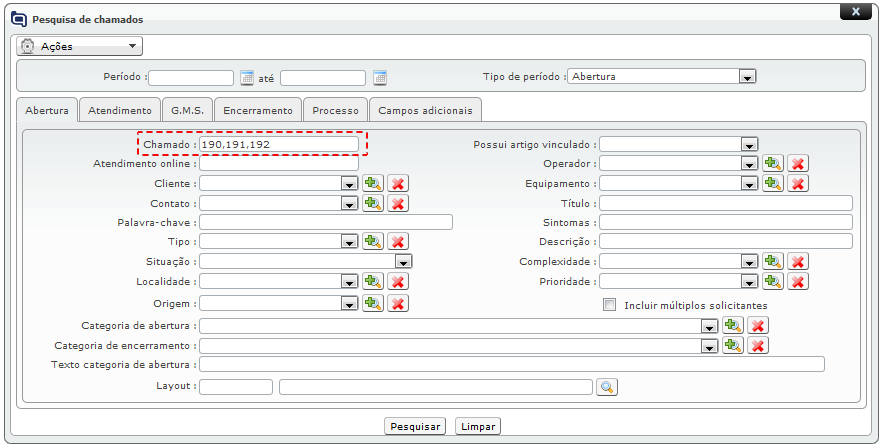The image size is (882, 446).
Task: Expand the Complexidade dropdown
Action: pos(749,262)
